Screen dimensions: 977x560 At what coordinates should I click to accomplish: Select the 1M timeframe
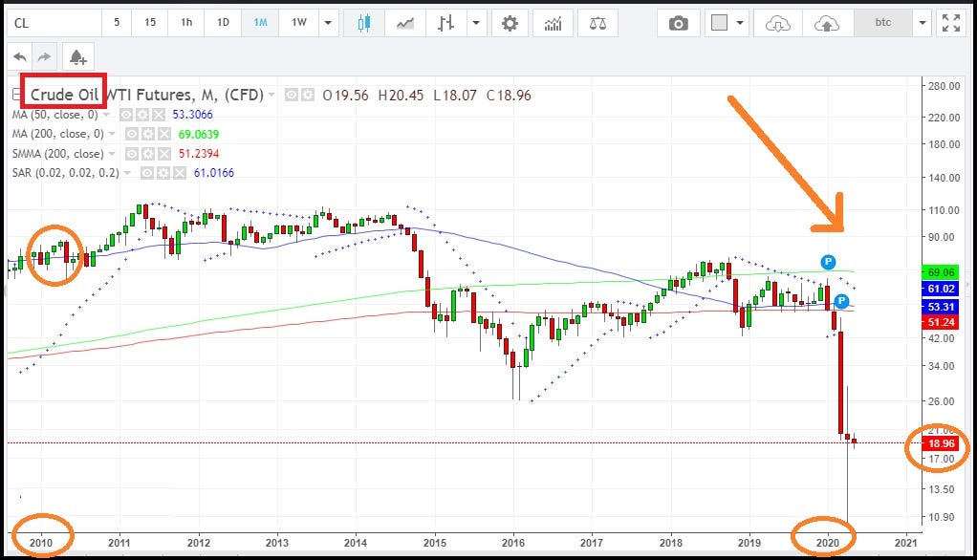click(260, 22)
